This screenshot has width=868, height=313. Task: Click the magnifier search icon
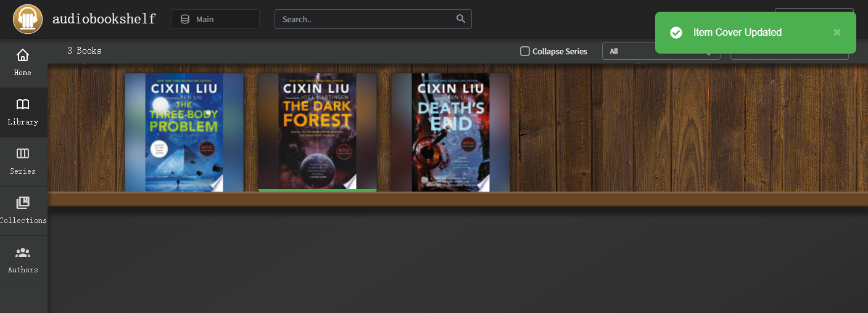click(x=461, y=18)
